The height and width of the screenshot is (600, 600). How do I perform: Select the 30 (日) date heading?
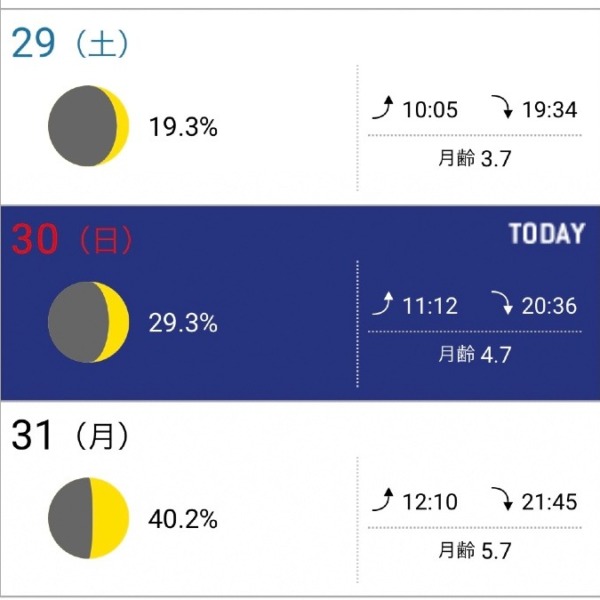72,240
